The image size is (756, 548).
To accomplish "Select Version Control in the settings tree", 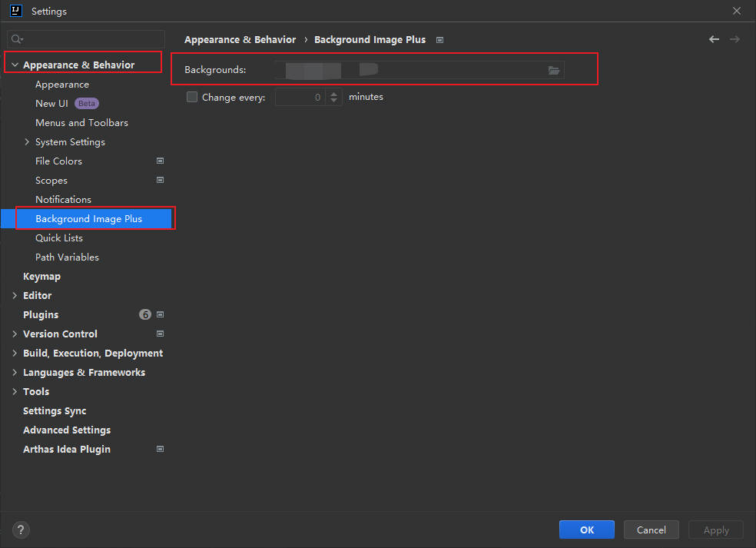I will [x=60, y=334].
